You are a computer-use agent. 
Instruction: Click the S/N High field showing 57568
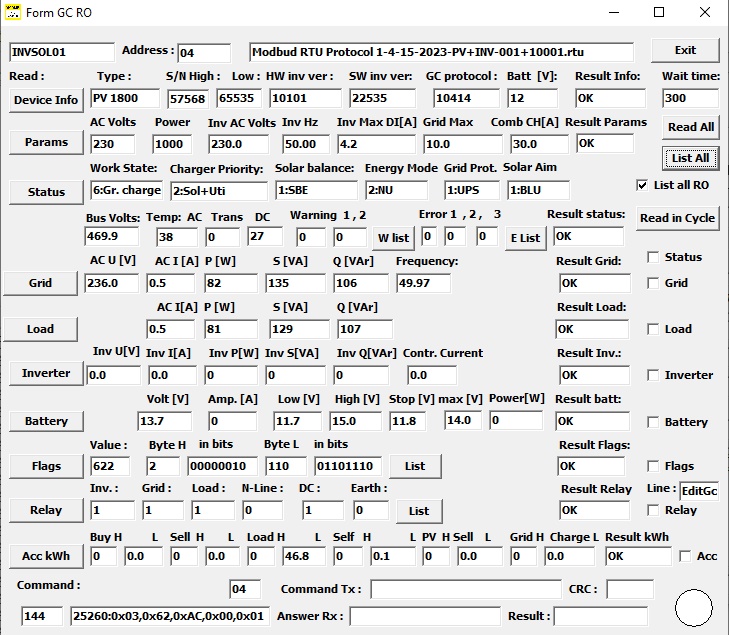pyautogui.click(x=187, y=99)
